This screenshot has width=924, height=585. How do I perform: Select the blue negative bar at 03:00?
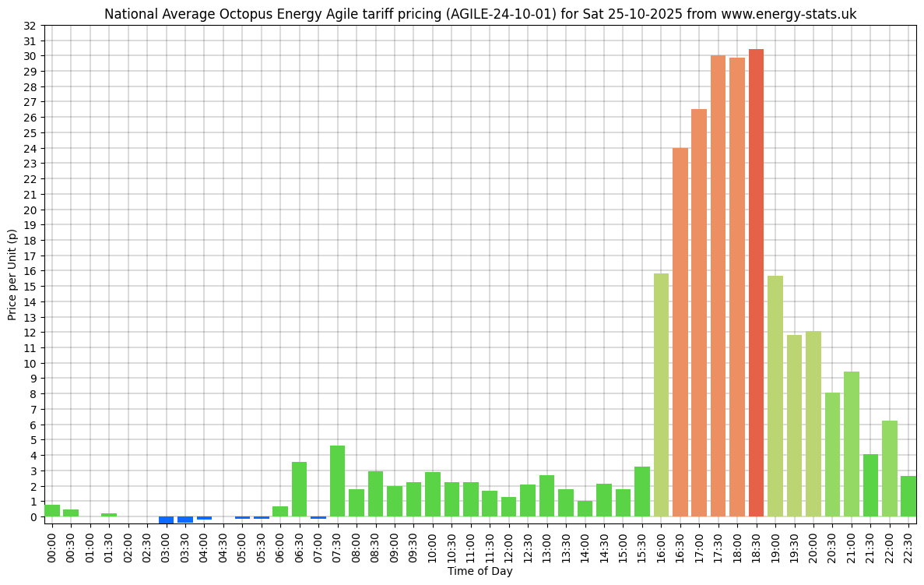pos(166,520)
